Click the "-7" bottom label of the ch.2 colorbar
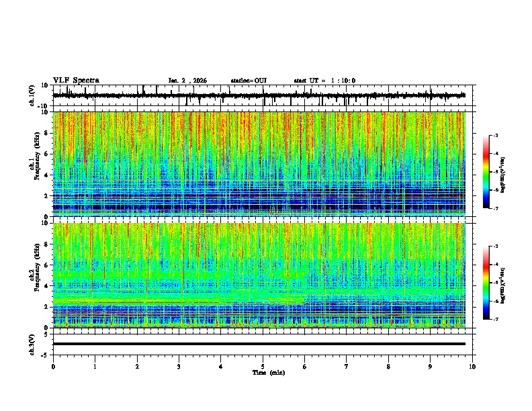 [495, 319]
